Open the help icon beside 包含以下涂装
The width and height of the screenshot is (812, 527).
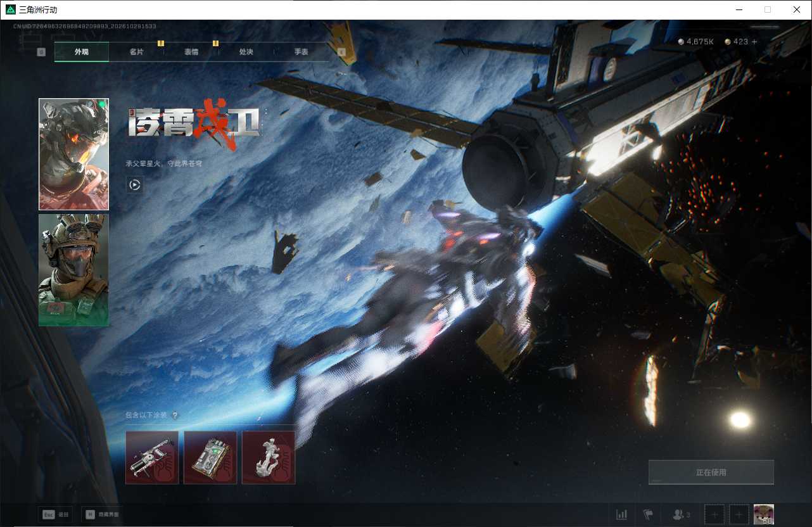pos(175,416)
